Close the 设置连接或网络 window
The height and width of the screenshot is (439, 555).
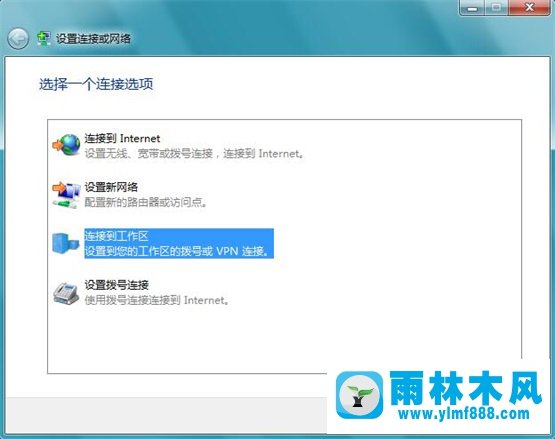[529, 8]
